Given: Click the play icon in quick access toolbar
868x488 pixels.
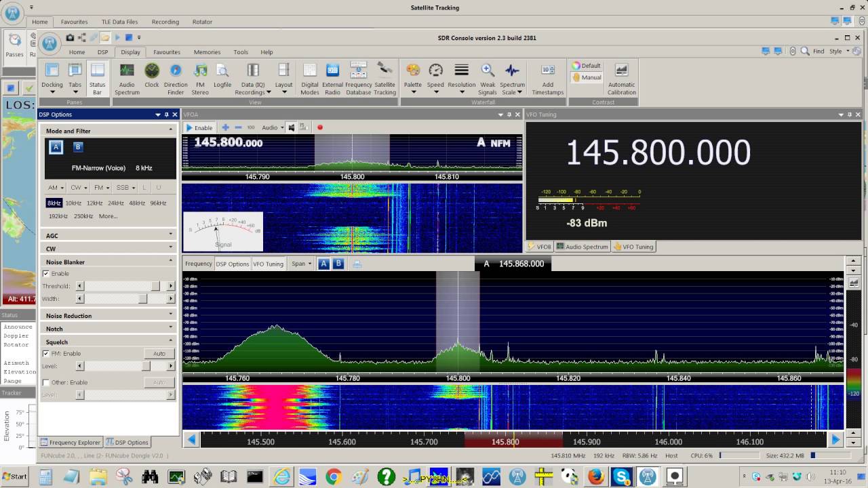Looking at the screenshot, I should pyautogui.click(x=117, y=37).
